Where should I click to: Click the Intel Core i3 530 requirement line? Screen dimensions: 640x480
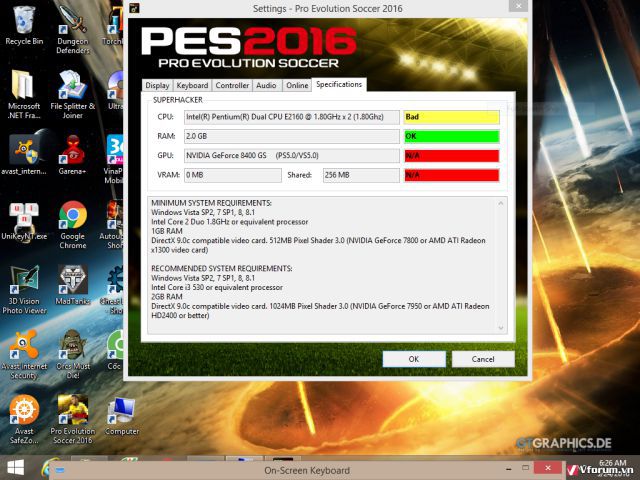pos(217,287)
